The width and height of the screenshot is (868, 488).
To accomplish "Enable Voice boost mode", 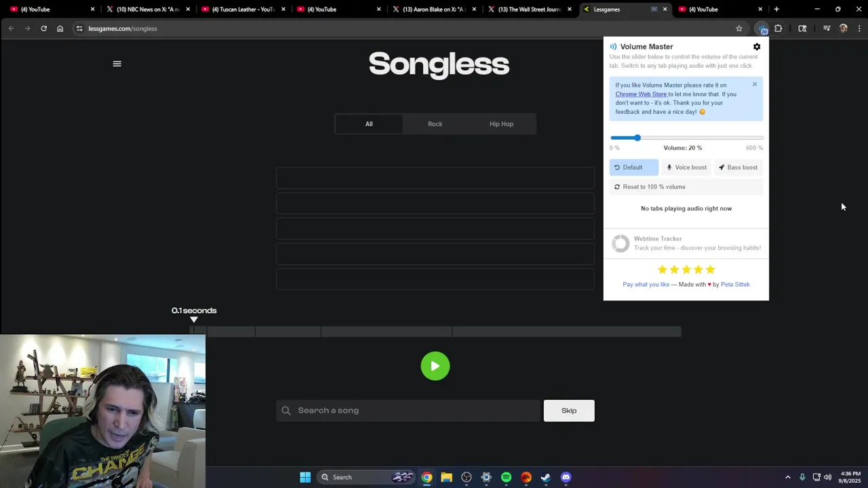I will click(686, 167).
